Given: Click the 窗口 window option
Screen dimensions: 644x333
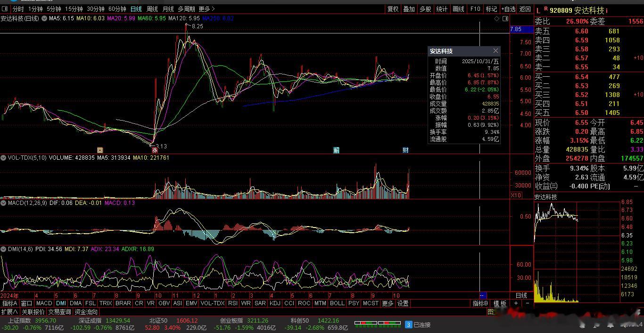Looking at the screenshot, I should tap(27, 303).
